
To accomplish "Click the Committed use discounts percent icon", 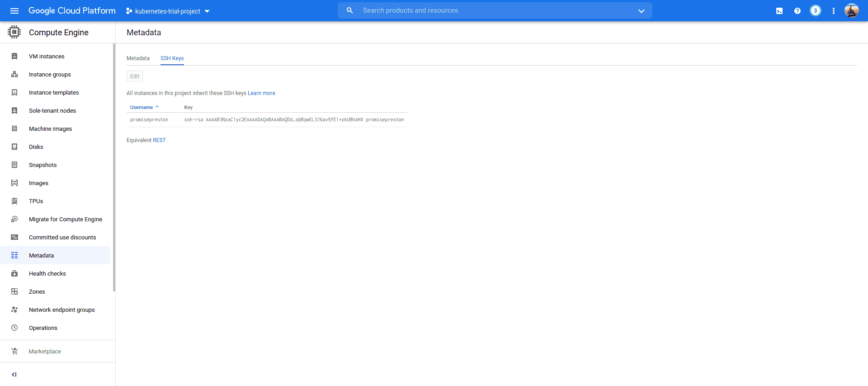I will [14, 237].
